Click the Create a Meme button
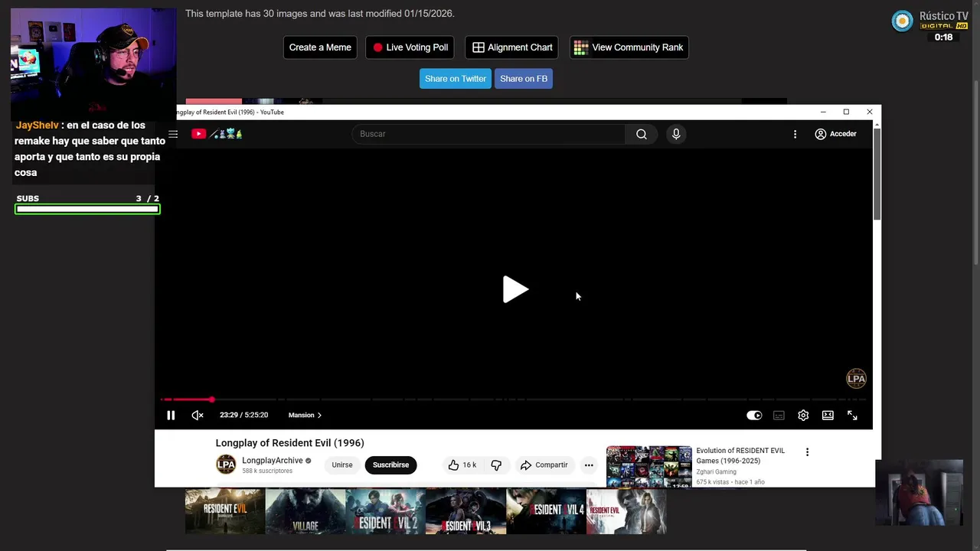The width and height of the screenshot is (980, 551). coord(320,47)
